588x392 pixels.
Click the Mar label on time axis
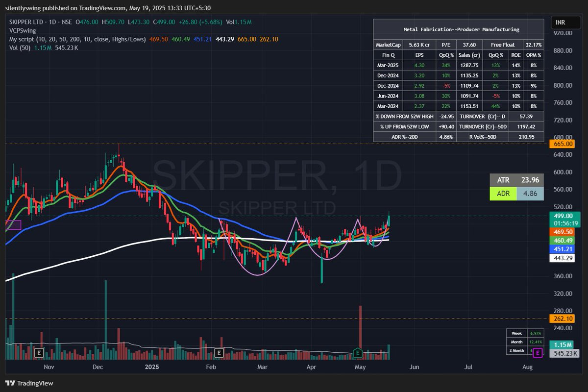[x=262, y=367]
